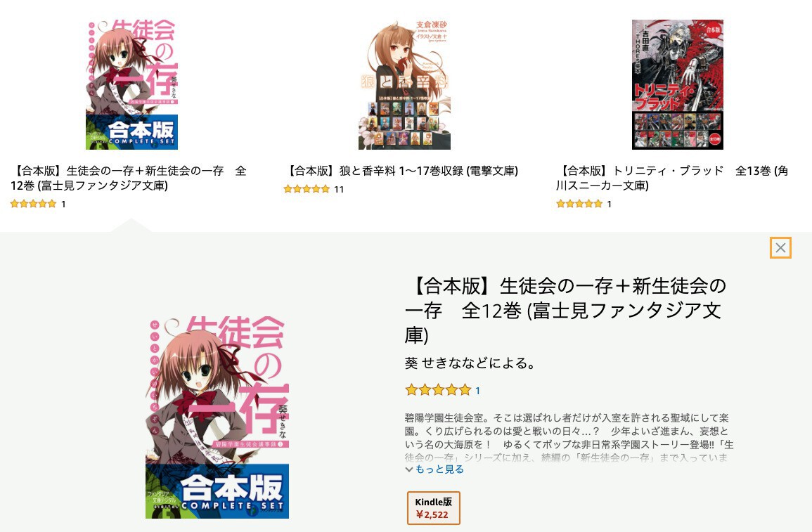
Task: Close the product preview panel
Action: click(780, 248)
